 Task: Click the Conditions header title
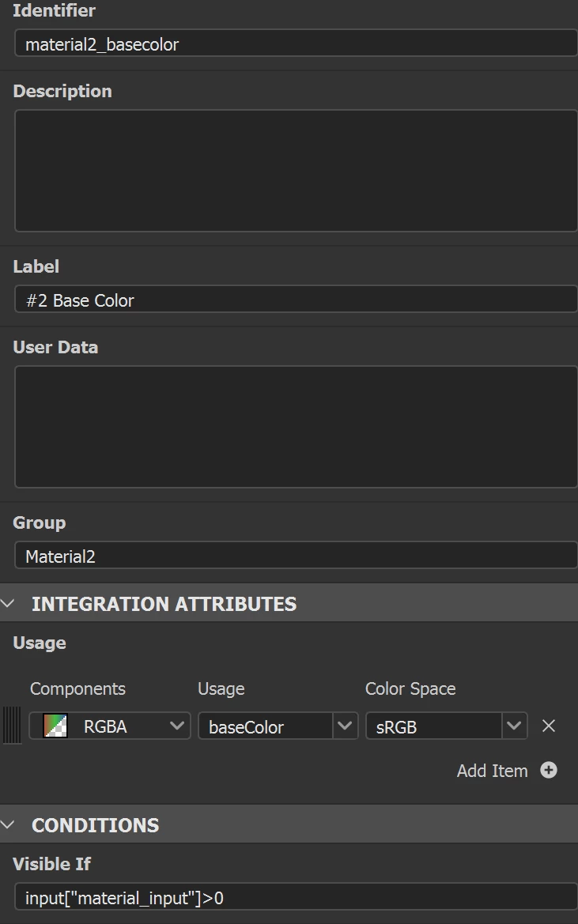(95, 825)
